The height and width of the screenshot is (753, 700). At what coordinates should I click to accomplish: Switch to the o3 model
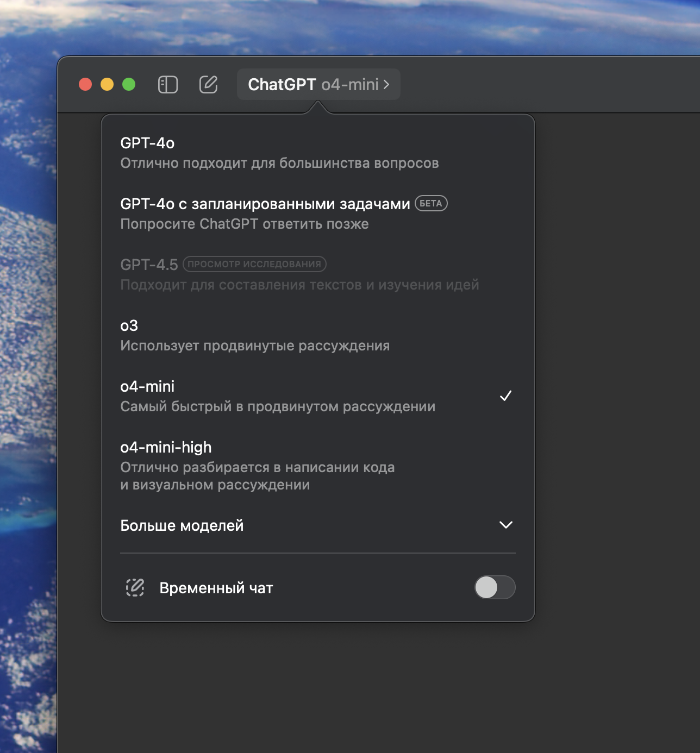[318, 335]
